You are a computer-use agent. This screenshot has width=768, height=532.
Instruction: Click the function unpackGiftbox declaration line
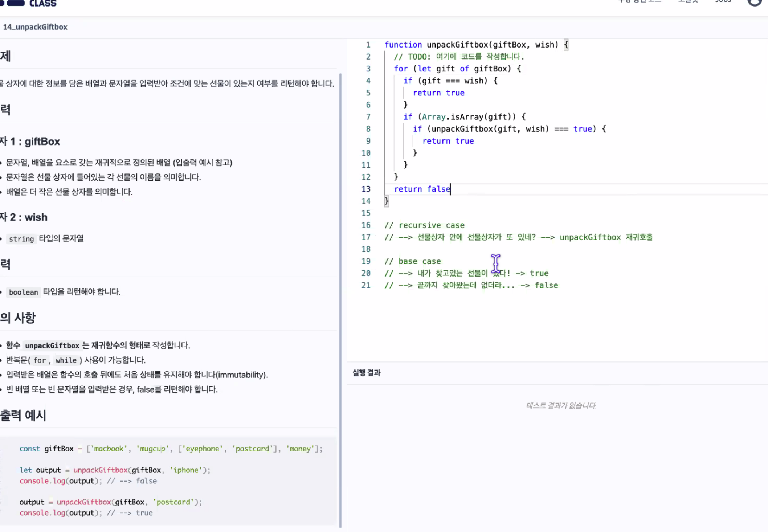coord(472,45)
